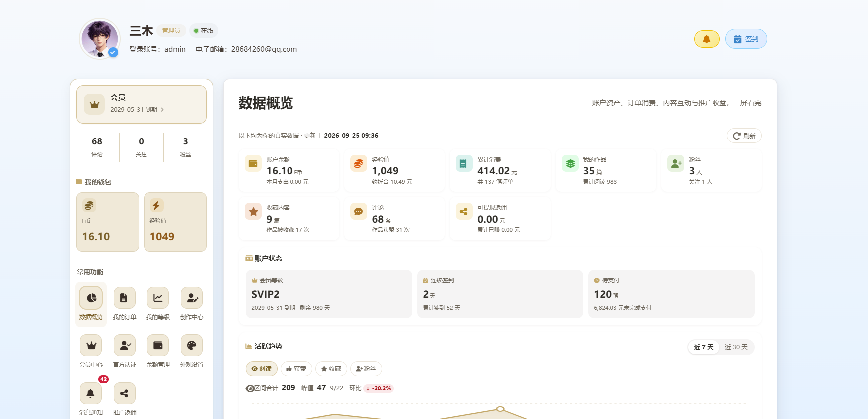Go to 创作中心
Image resolution: width=868 pixels, height=419 pixels.
pyautogui.click(x=192, y=304)
